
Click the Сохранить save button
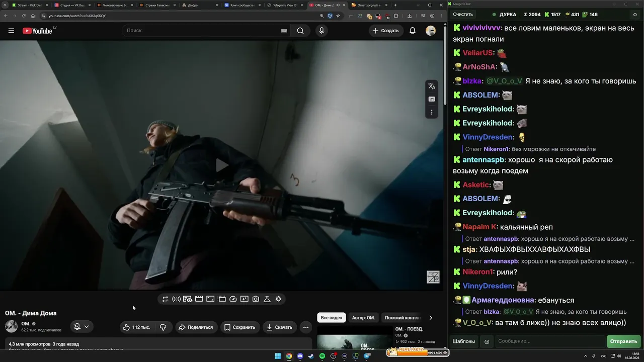239,327
